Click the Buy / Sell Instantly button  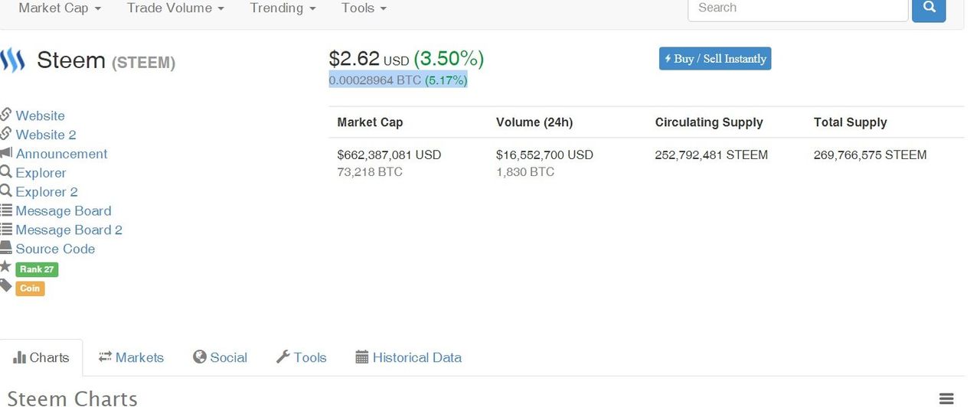click(715, 59)
